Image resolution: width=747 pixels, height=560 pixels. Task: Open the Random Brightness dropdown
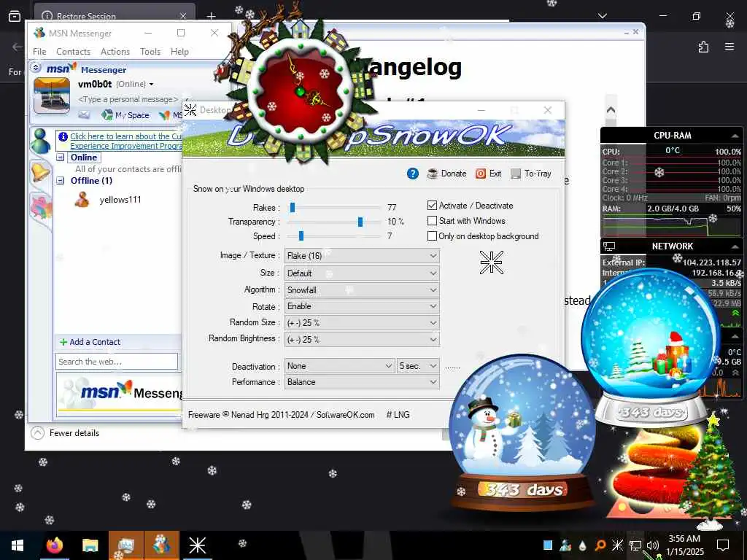362,340
